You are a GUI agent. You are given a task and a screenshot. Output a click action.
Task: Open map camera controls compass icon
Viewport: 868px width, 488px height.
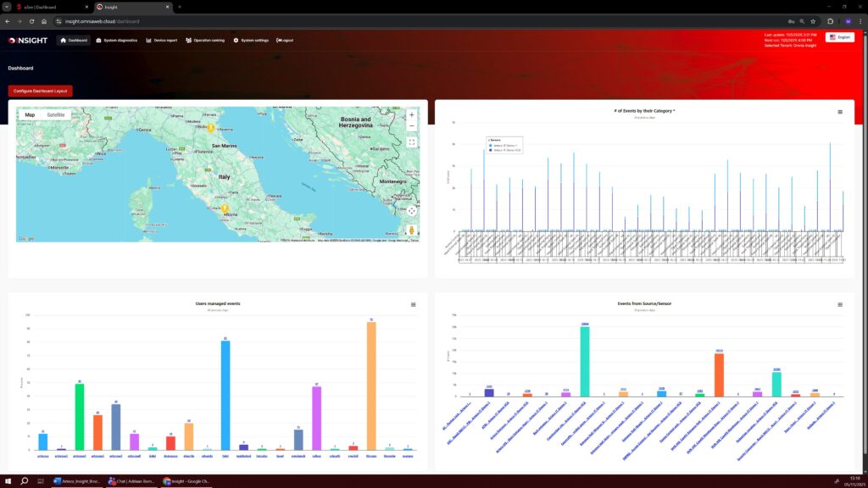point(411,210)
